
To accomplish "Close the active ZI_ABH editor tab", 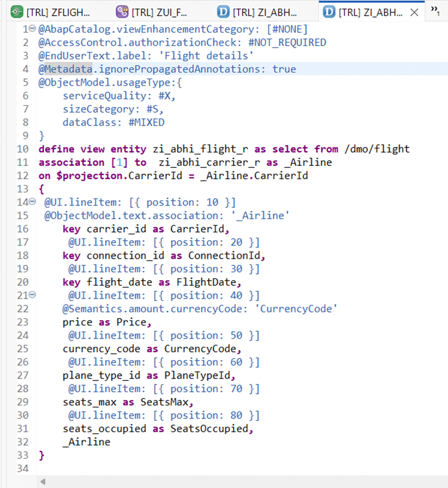I will pyautogui.click(x=414, y=12).
